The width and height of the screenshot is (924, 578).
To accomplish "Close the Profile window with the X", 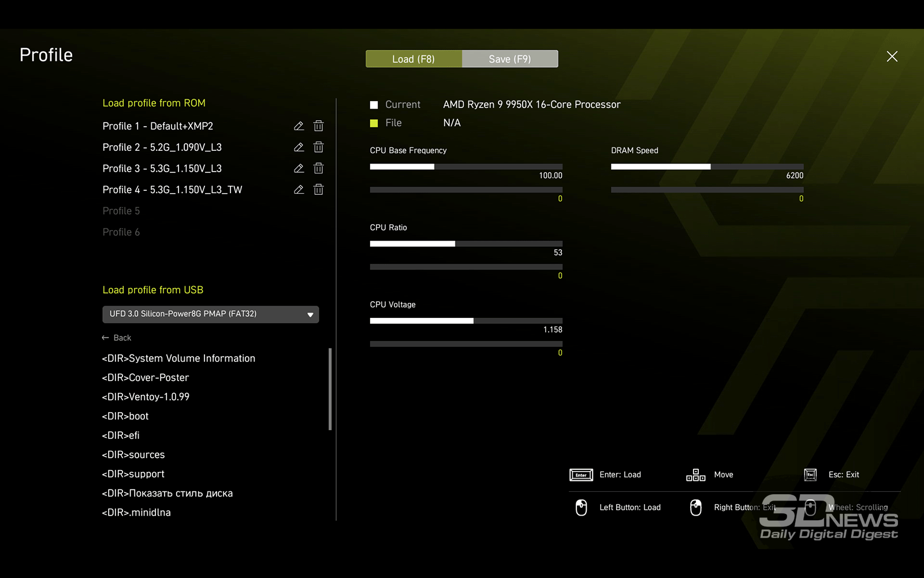I will pyautogui.click(x=892, y=56).
